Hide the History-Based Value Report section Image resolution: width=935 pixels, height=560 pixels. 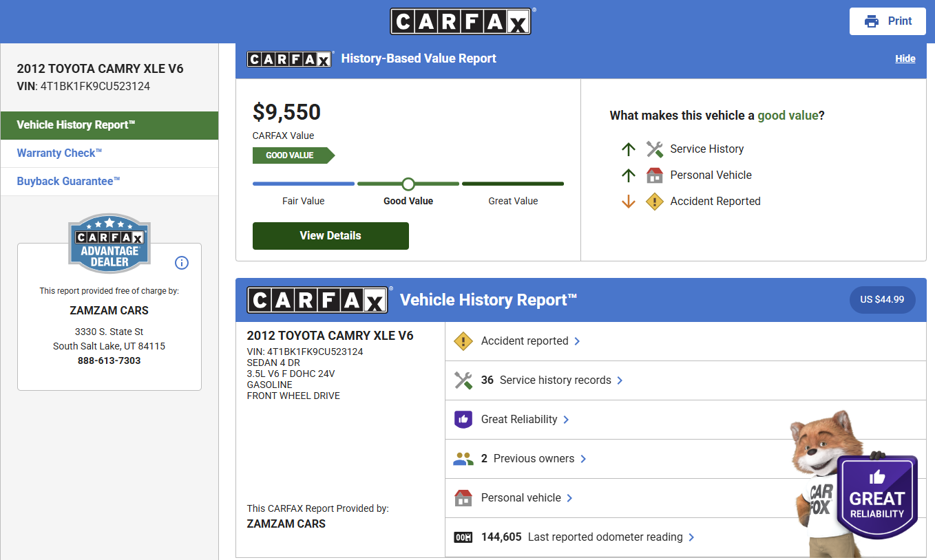[905, 58]
